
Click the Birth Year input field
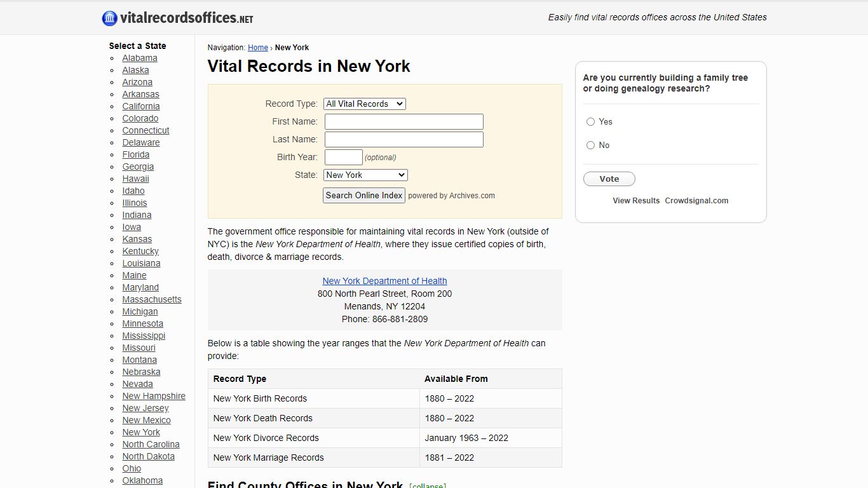344,157
